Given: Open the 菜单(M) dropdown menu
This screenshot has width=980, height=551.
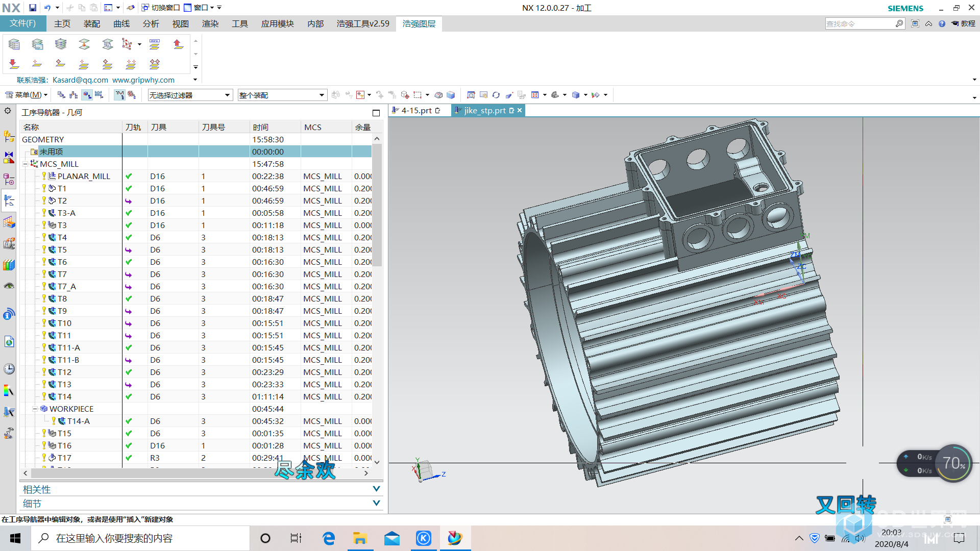Looking at the screenshot, I should click(x=27, y=95).
